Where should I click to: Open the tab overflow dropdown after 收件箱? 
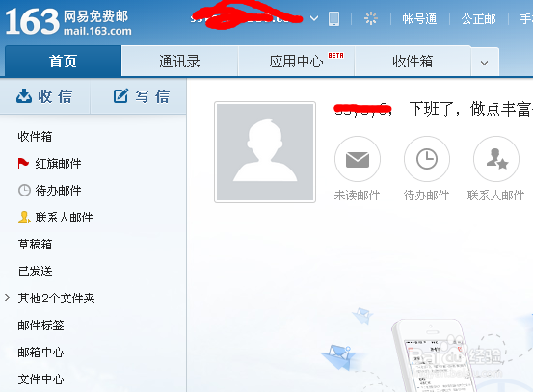pos(485,63)
